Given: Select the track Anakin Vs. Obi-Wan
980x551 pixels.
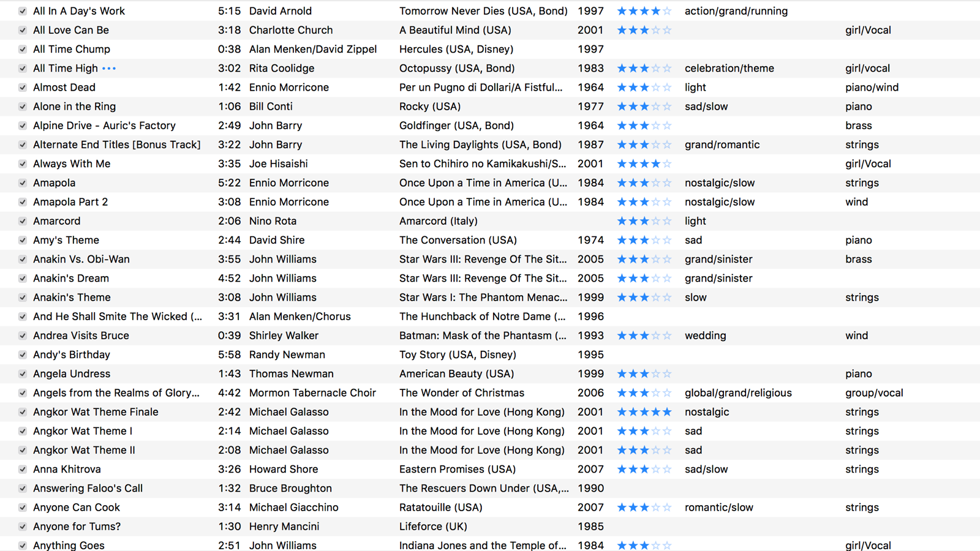Looking at the screenshot, I should (x=81, y=260).
